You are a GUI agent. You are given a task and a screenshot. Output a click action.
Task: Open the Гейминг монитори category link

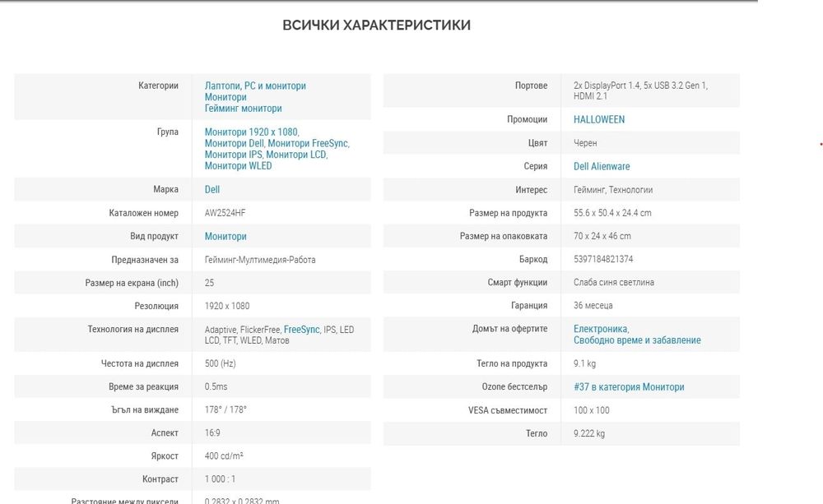click(243, 109)
